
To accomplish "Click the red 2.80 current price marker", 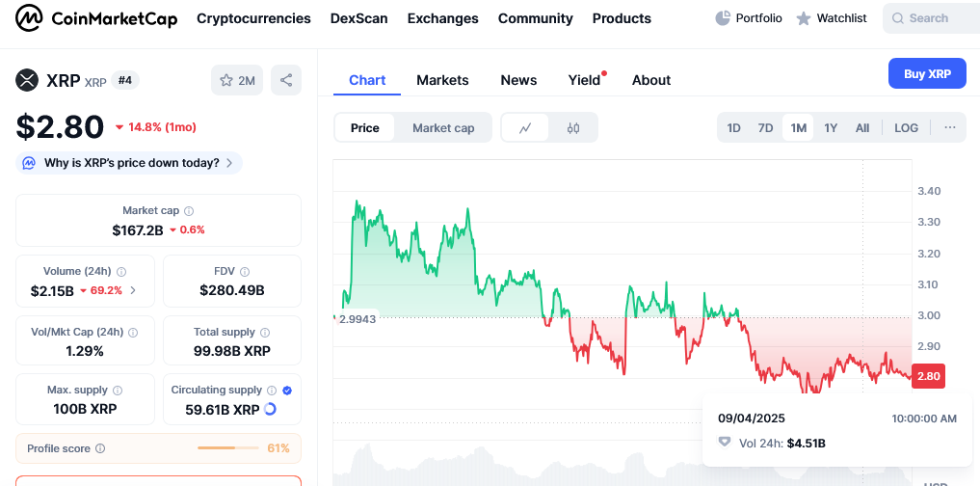I will click(x=928, y=376).
